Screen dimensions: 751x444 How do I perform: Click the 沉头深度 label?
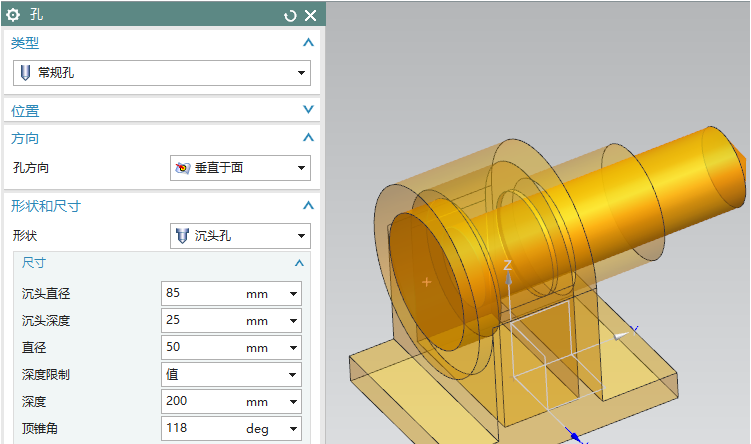(x=46, y=320)
